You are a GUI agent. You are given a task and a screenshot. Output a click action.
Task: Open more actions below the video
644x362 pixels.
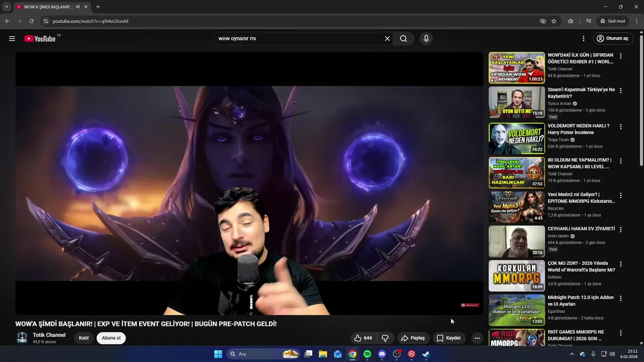coord(477,338)
